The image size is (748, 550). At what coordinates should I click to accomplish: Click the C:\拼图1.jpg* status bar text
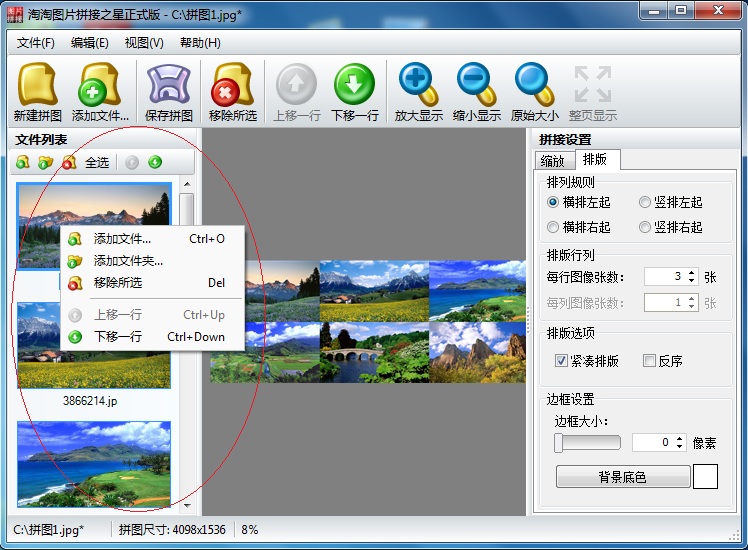49,529
